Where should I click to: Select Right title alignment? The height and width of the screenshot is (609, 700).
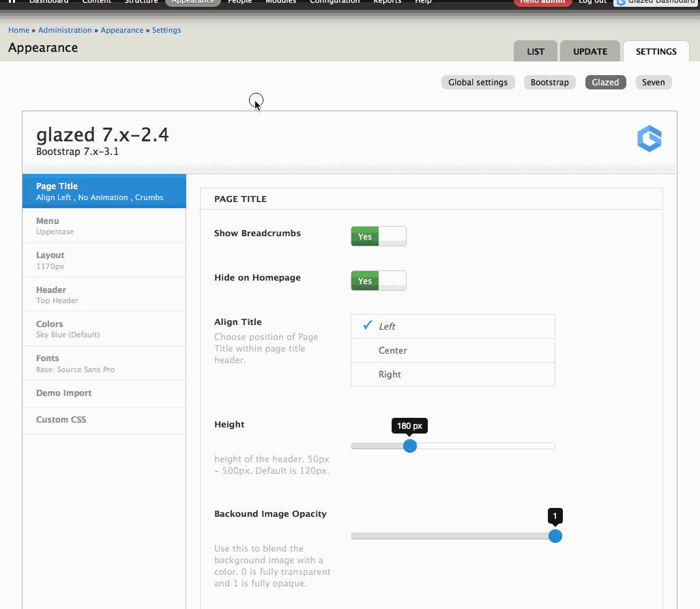[452, 374]
